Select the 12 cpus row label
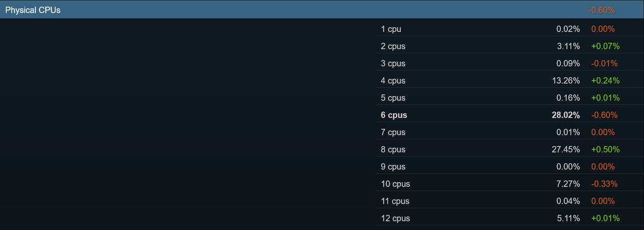Viewport: 644px width, 230px height. pyautogui.click(x=395, y=218)
